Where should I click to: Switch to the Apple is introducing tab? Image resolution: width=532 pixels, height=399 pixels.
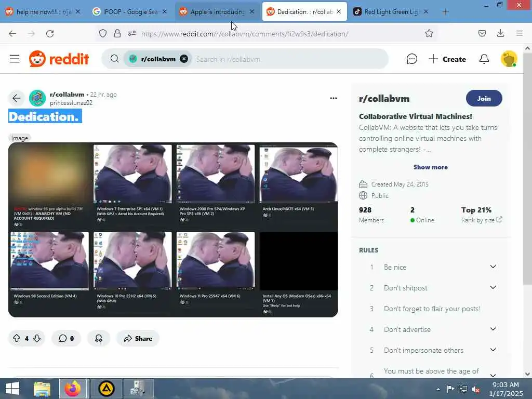[218, 11]
